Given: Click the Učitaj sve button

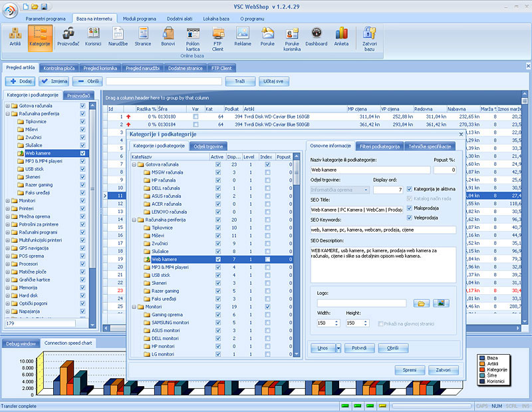Looking at the screenshot, I should click(273, 81).
